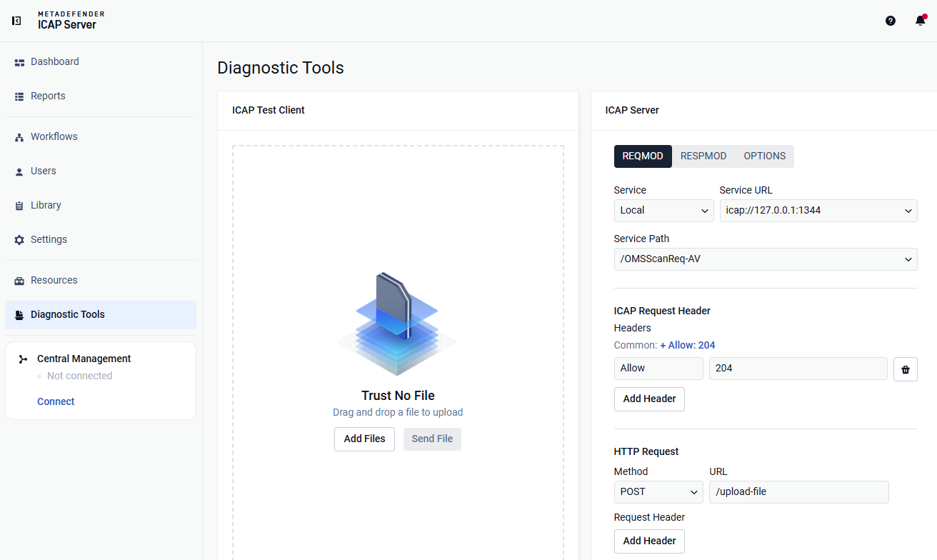Viewport: 937px width, 560px height.
Task: Click the Central Management branch icon
Action: 24,359
